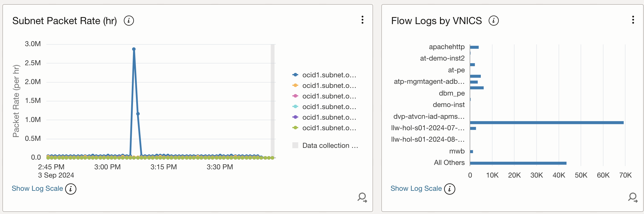Click info icon beside right Show Log Scale
The height and width of the screenshot is (214, 644).
449,189
